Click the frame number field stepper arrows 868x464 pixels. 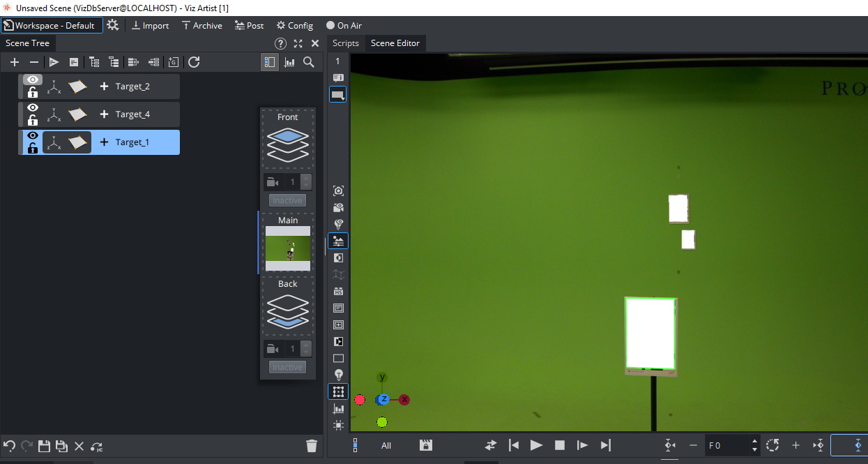[754, 444]
